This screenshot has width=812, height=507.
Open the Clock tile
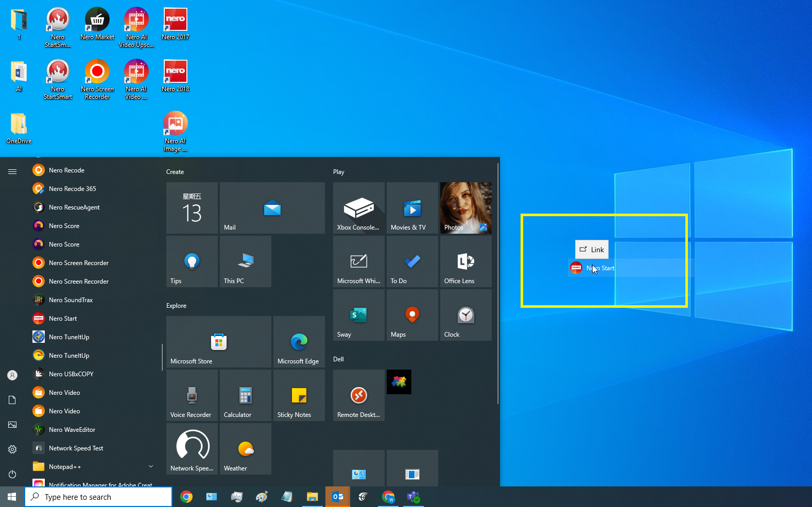coord(466,315)
